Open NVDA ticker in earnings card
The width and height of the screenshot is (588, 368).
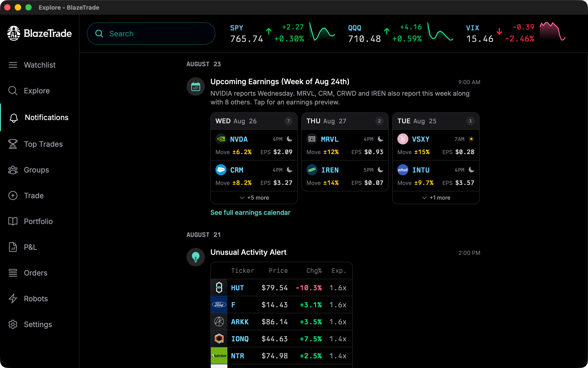pyautogui.click(x=239, y=139)
